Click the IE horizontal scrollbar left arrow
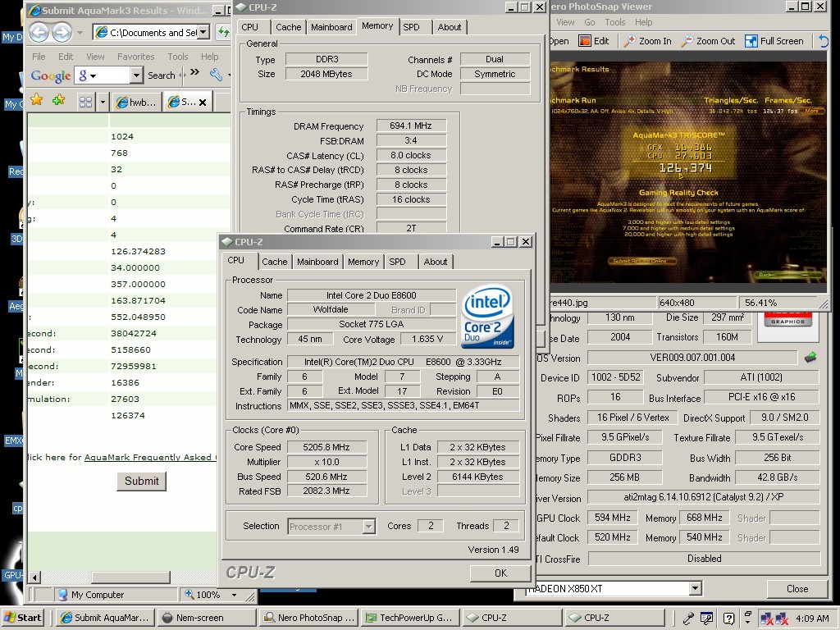Viewport: 840px width, 630px height. pyautogui.click(x=34, y=577)
